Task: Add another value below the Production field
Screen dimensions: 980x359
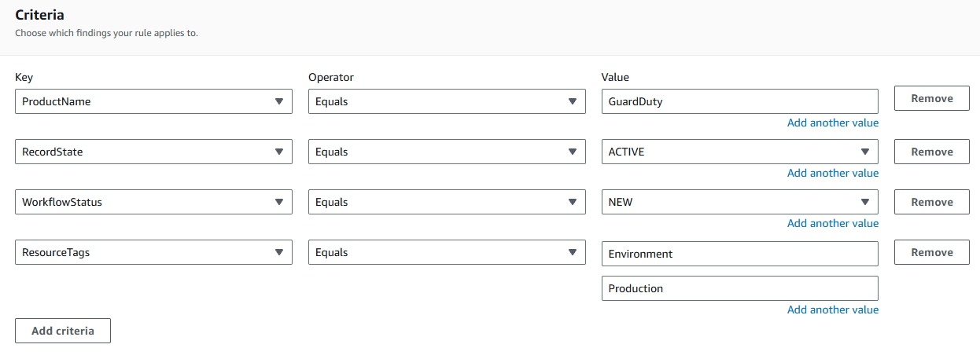Action: click(x=832, y=310)
